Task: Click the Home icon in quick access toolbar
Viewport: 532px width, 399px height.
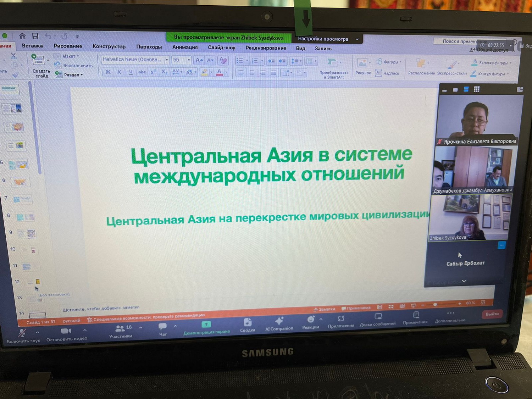Action: [22, 36]
